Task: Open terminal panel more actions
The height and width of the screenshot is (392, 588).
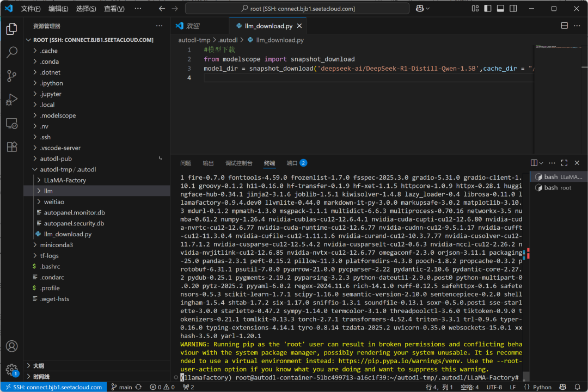Action: (x=552, y=163)
